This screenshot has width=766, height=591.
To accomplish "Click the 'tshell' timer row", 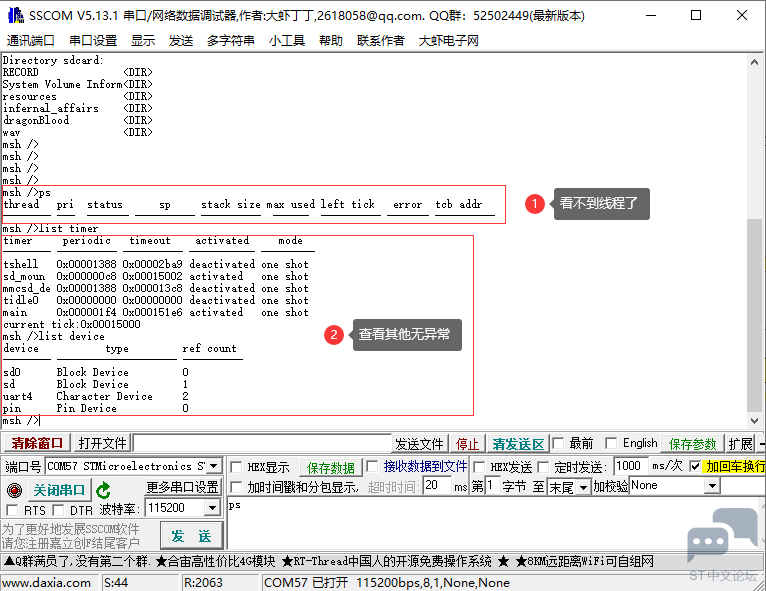I will coord(156,264).
